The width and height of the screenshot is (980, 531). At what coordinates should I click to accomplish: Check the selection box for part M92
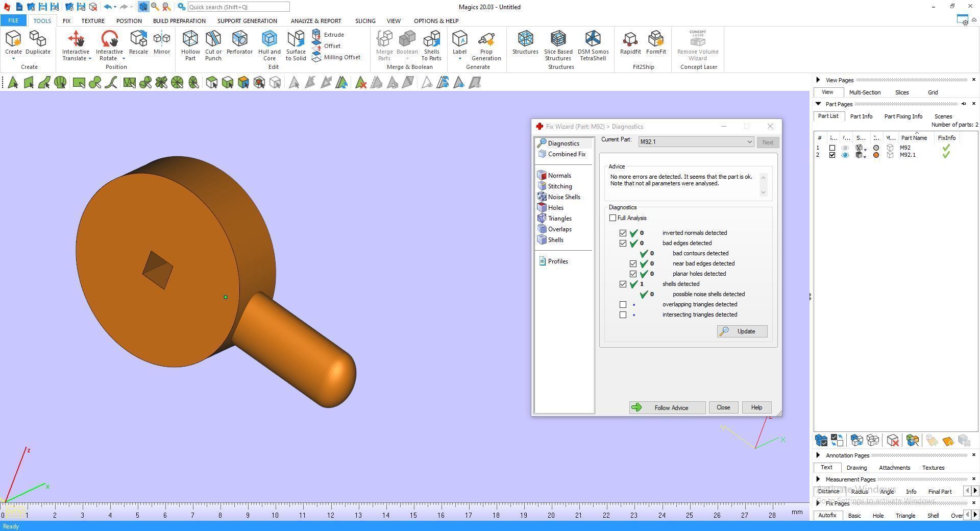832,148
